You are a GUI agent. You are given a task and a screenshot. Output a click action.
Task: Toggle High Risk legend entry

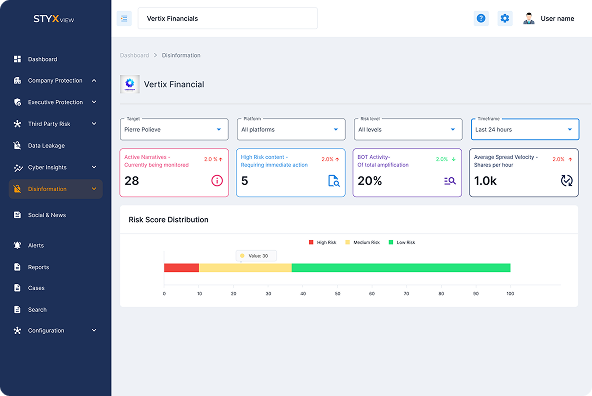coord(322,242)
